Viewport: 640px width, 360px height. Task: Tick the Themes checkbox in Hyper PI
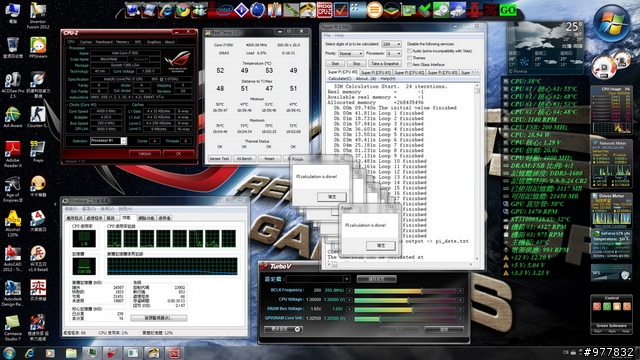coord(409,58)
